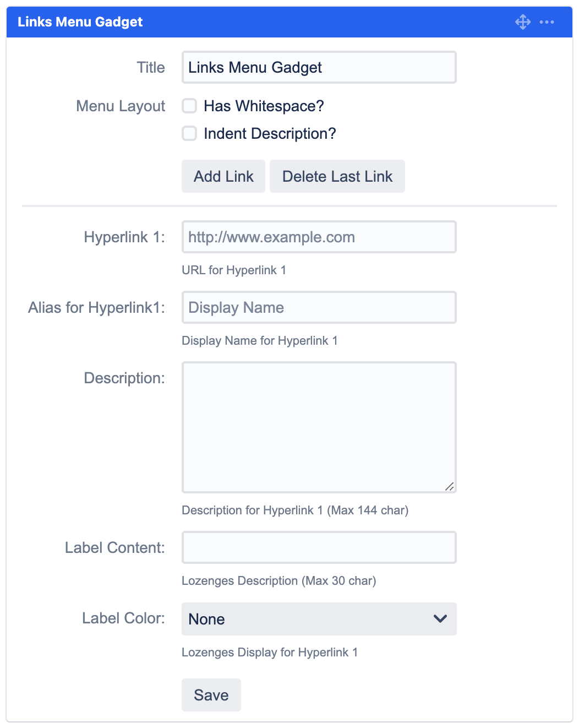Image resolution: width=579 pixels, height=728 pixels.
Task: Click the "Menu Layout" label
Action: point(120,106)
